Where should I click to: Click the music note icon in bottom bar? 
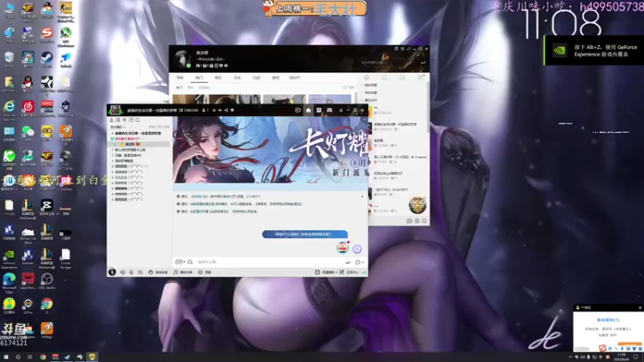pyautogui.click(x=175, y=272)
